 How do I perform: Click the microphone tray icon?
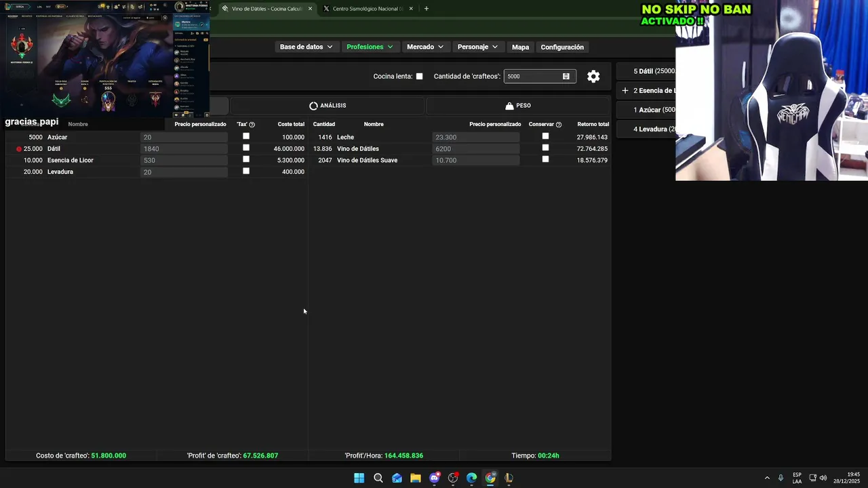(x=781, y=478)
